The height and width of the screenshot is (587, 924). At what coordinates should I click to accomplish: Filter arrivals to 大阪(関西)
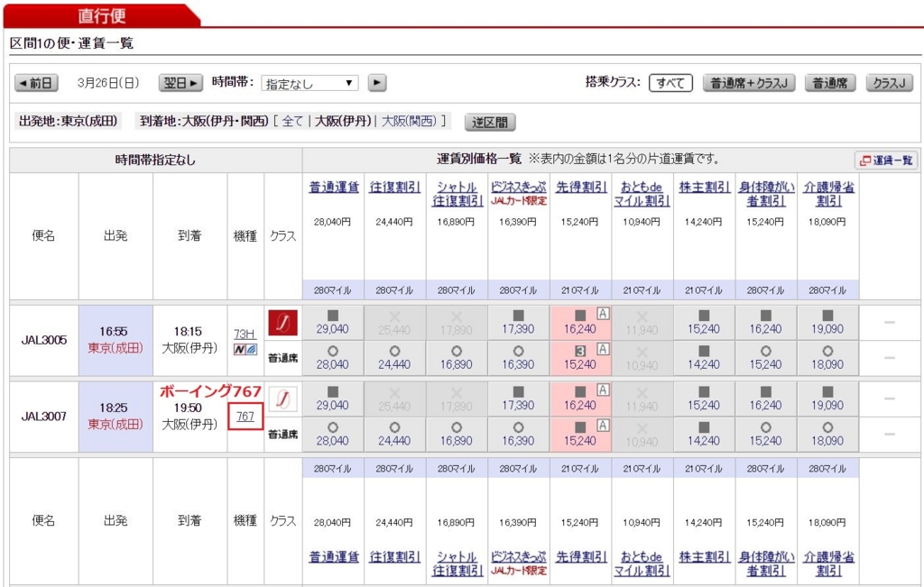[x=410, y=122]
